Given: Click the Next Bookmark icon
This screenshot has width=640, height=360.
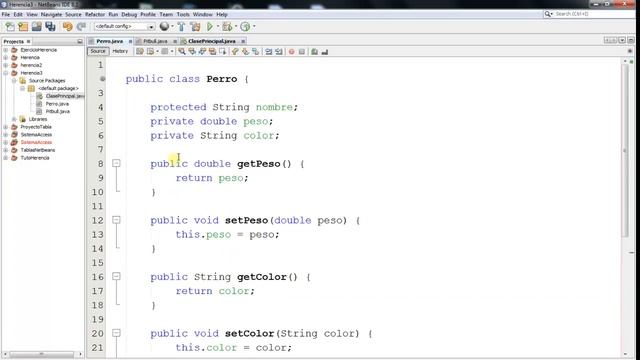Looking at the screenshot, I should click(x=245, y=51).
